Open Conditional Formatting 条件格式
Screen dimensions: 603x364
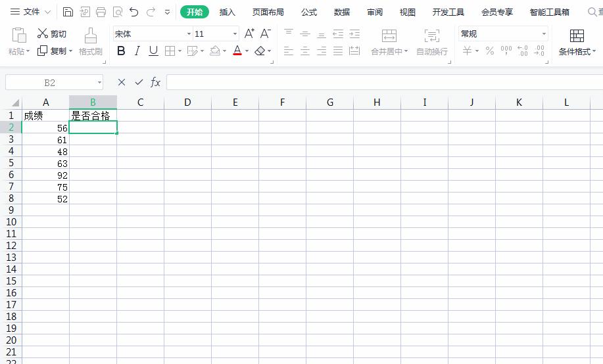tap(577, 41)
